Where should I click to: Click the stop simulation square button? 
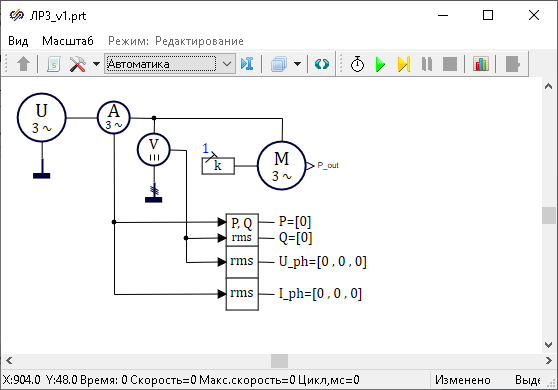point(450,64)
